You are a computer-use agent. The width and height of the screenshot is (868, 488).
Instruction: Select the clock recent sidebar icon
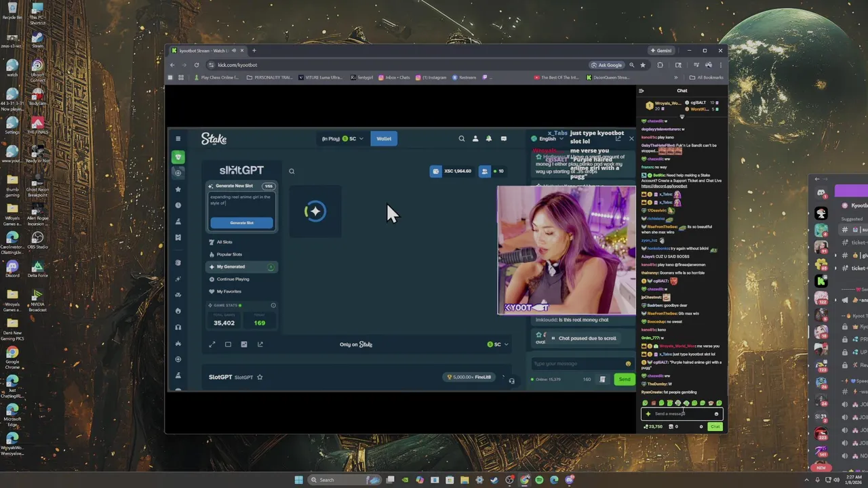click(178, 205)
